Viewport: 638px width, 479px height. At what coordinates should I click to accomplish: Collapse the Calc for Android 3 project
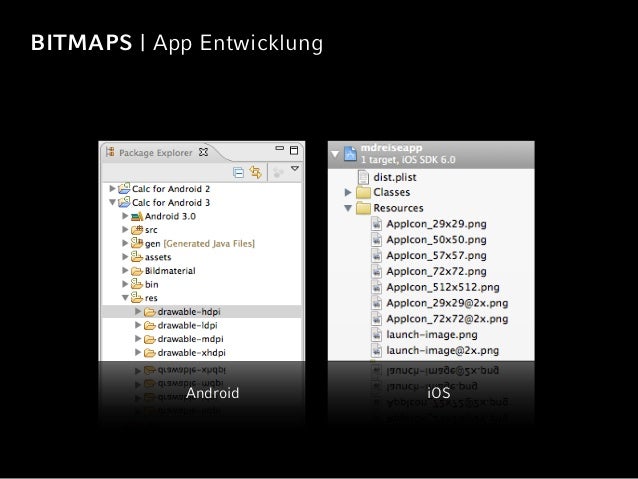point(112,202)
